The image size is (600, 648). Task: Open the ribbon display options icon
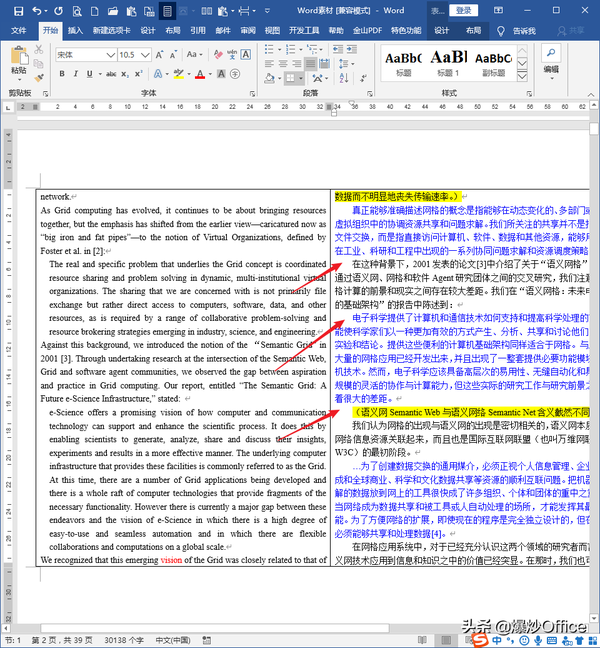coord(499,10)
